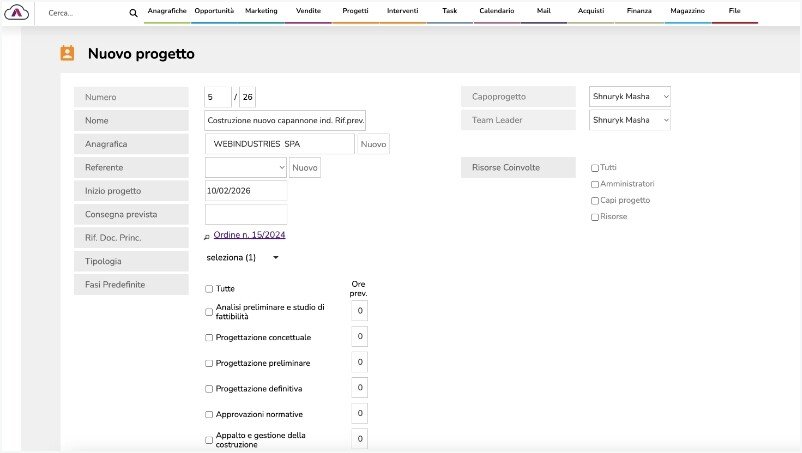Screen dimensions: 802x453
Task: Open the Capoprogetto dropdown
Action: (630, 96)
